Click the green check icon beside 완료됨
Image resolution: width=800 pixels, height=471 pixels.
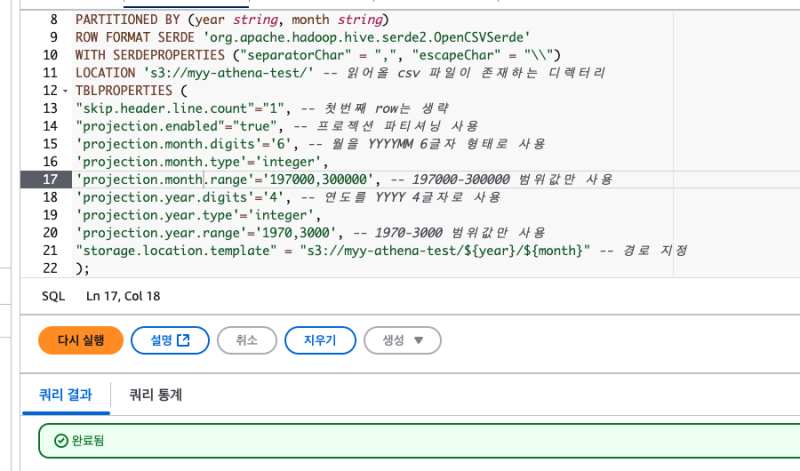[x=60, y=441]
